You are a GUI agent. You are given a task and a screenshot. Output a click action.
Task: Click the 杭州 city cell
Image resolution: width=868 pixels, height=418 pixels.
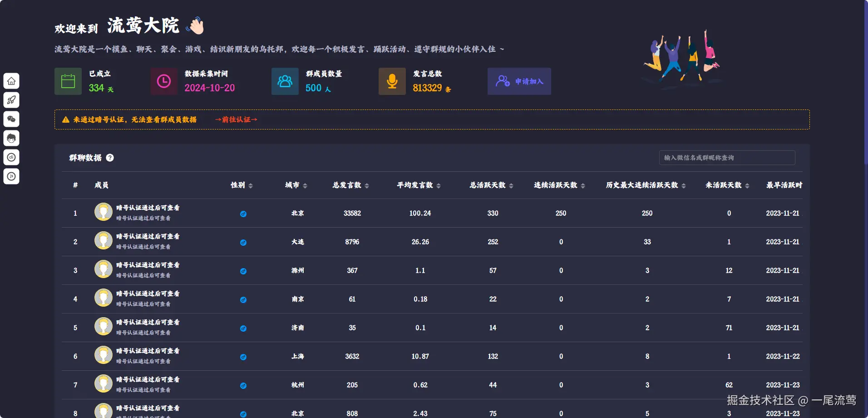298,385
